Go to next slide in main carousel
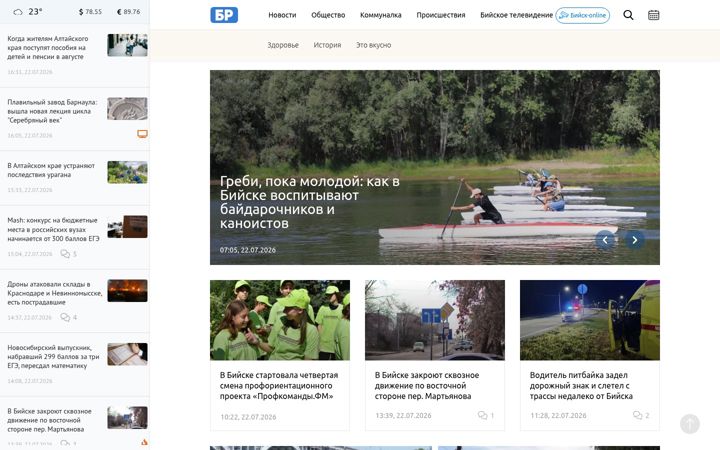720x450 pixels. [x=635, y=240]
